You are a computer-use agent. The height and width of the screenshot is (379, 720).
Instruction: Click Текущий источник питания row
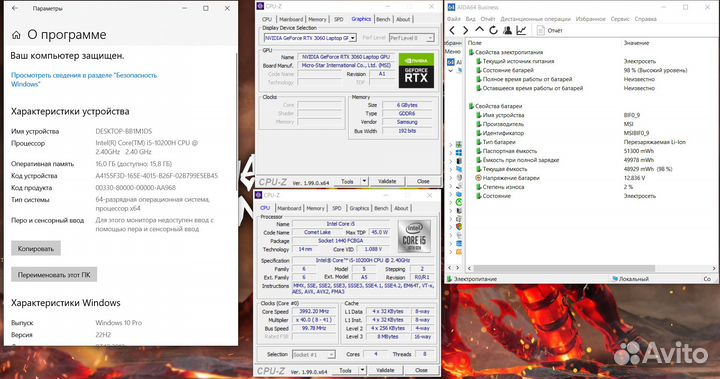pyautogui.click(x=591, y=61)
